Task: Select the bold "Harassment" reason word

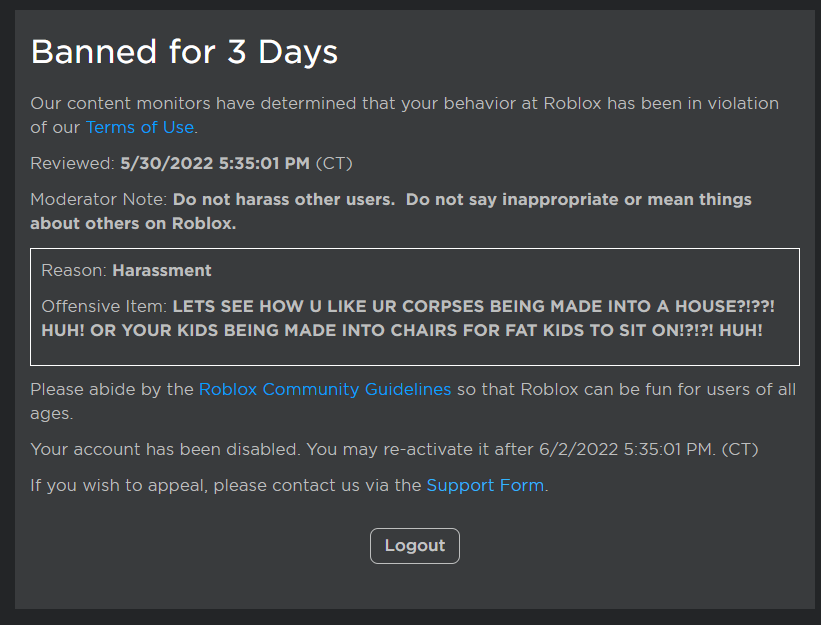Action: coord(162,270)
